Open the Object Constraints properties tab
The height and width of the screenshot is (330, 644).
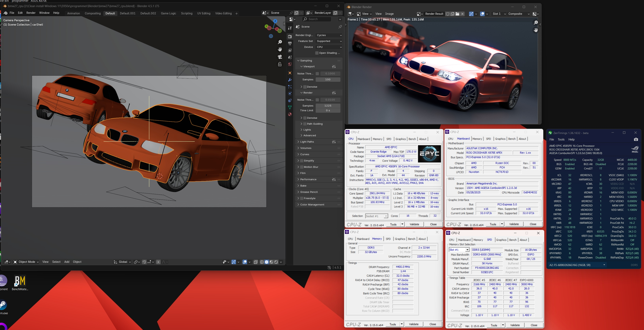coord(290,101)
